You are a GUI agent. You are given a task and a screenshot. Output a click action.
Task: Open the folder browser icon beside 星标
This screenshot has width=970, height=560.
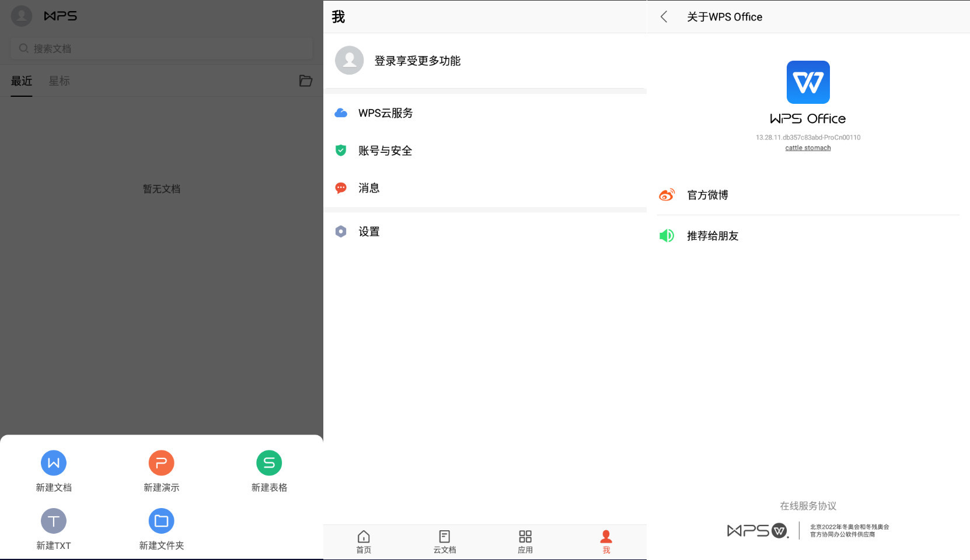[x=306, y=80]
